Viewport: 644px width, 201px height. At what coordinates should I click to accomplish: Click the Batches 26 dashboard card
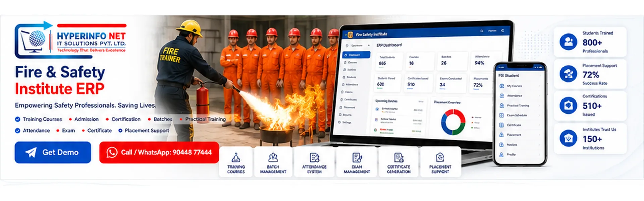pyautogui.click(x=452, y=61)
